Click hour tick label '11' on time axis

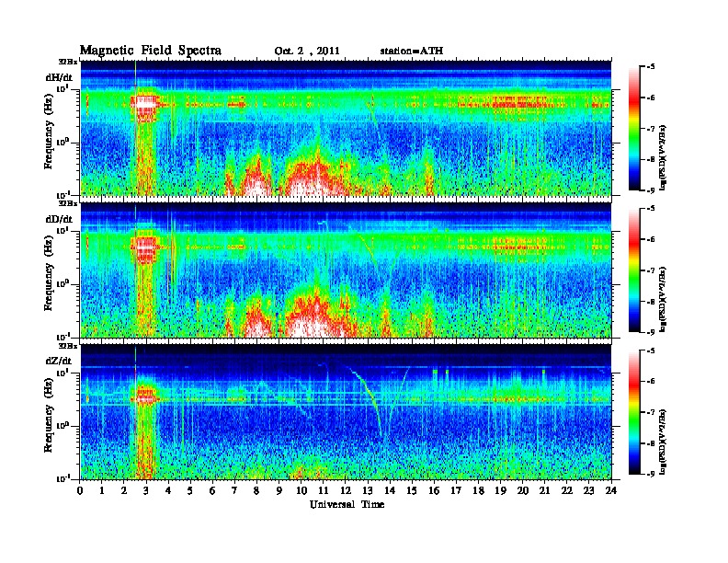(324, 490)
